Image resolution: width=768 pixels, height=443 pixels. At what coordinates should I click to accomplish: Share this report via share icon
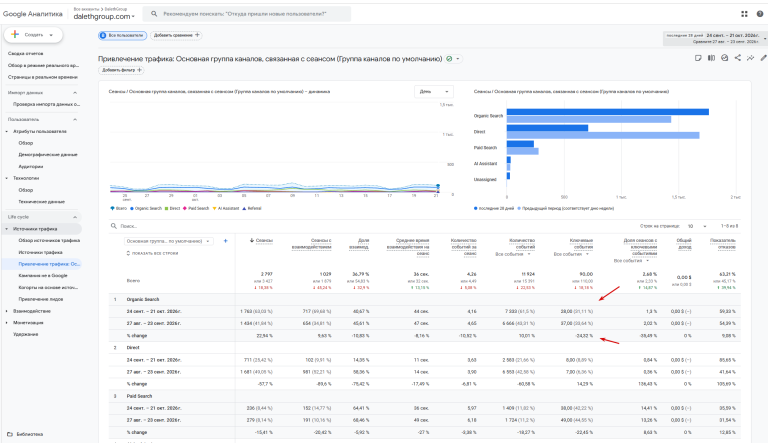pyautogui.click(x=738, y=58)
